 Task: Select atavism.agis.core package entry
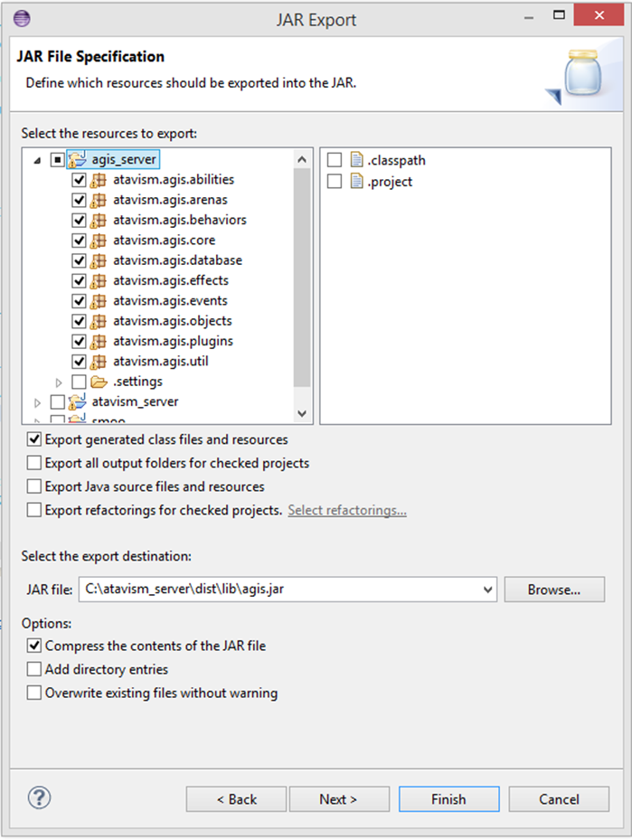pyautogui.click(x=164, y=241)
